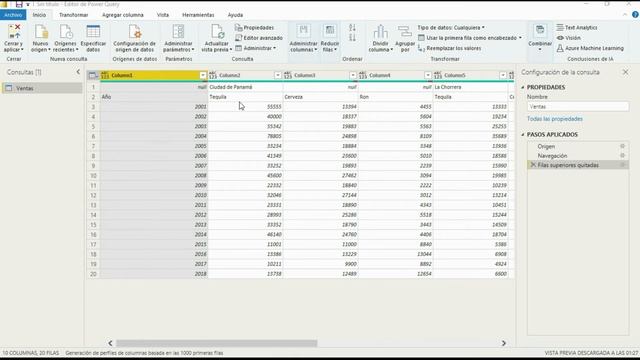Sort descending with the lower Ordenar icon
The width and height of the screenshot is (640, 360).
pyautogui.click(x=352, y=38)
